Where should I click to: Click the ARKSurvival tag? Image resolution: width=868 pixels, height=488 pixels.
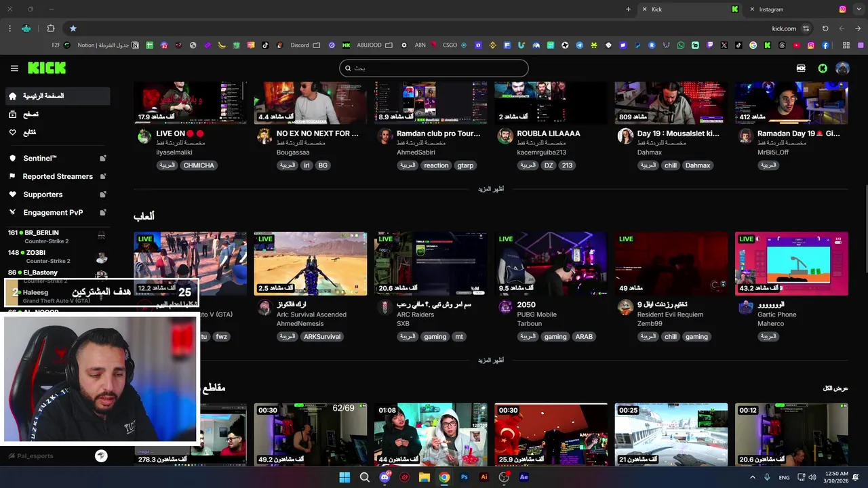322,337
